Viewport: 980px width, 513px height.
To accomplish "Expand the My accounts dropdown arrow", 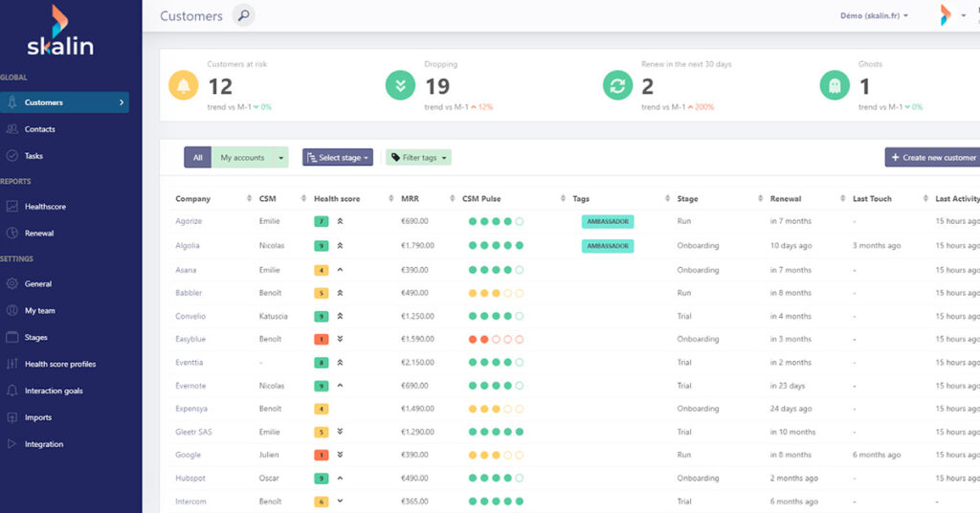I will coord(280,158).
